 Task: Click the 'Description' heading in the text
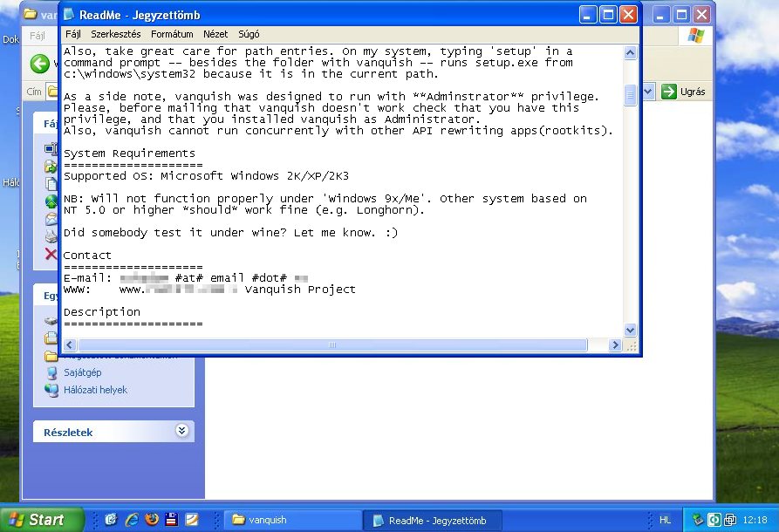pos(102,312)
